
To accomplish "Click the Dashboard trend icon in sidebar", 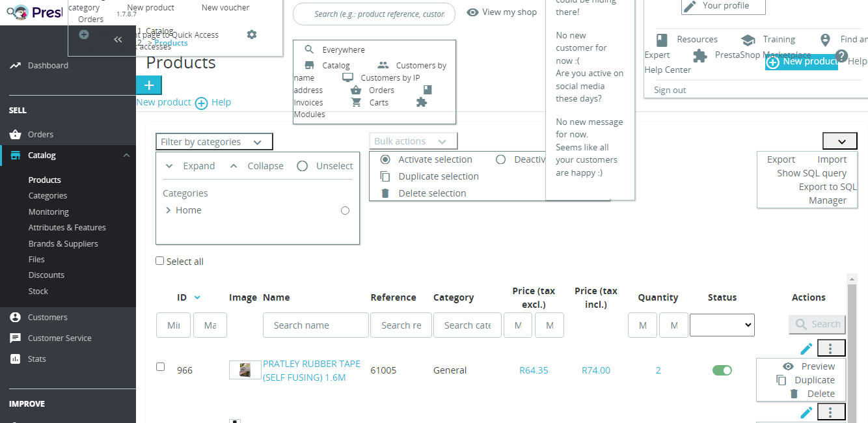I will [15, 65].
